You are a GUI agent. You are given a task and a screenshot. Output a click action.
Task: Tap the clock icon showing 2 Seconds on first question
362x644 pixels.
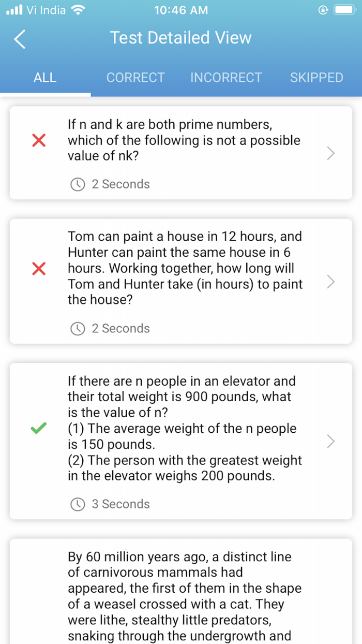tap(77, 184)
